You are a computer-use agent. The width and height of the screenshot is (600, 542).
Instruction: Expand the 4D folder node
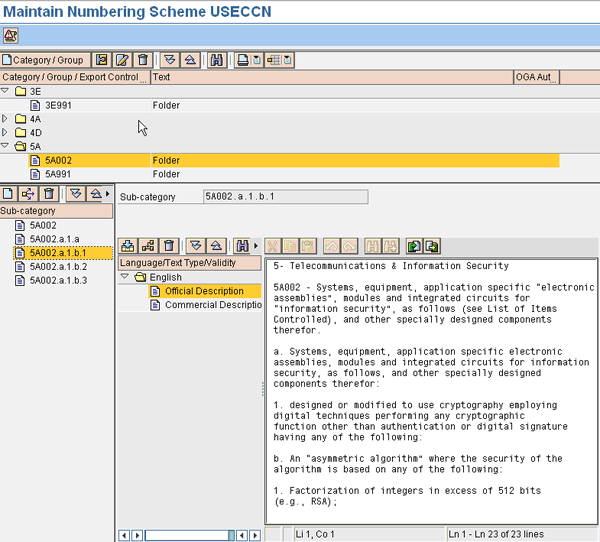pos(6,132)
